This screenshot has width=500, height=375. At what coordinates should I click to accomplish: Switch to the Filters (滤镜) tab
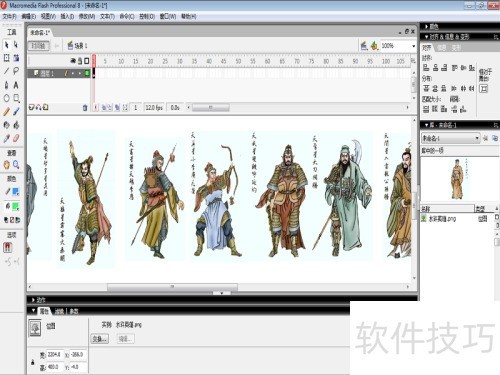59,311
